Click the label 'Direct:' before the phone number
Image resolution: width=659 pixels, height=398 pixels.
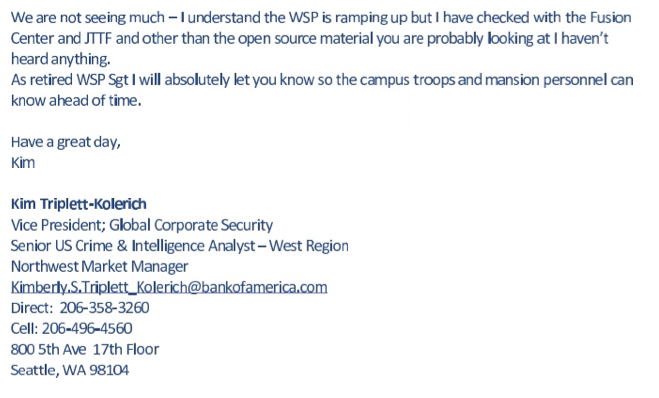[32, 308]
